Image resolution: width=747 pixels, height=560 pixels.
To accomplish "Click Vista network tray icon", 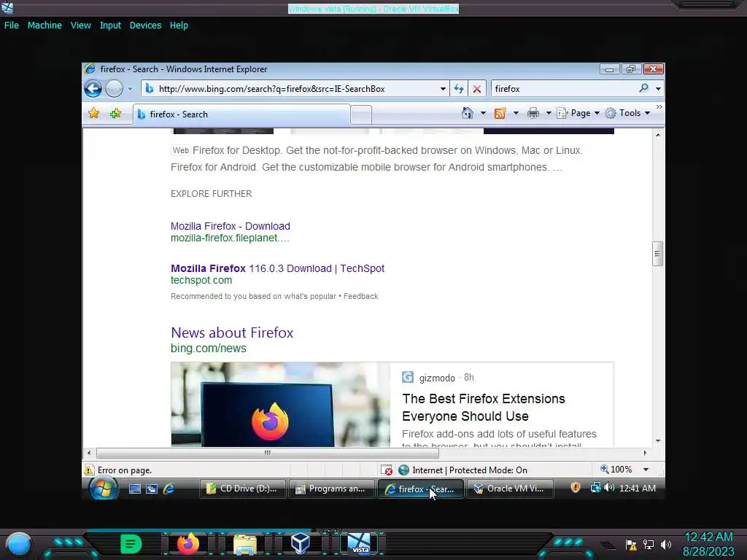I will click(595, 488).
